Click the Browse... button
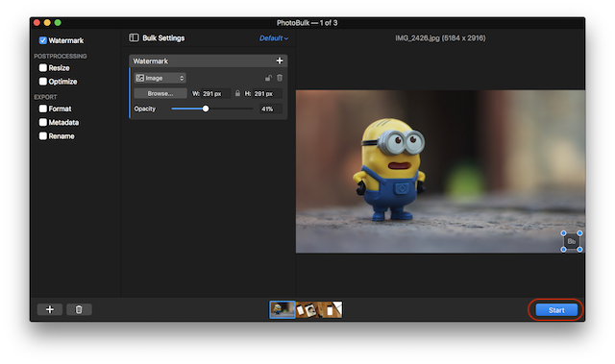Viewport: 615px width, 364px height. (x=160, y=94)
